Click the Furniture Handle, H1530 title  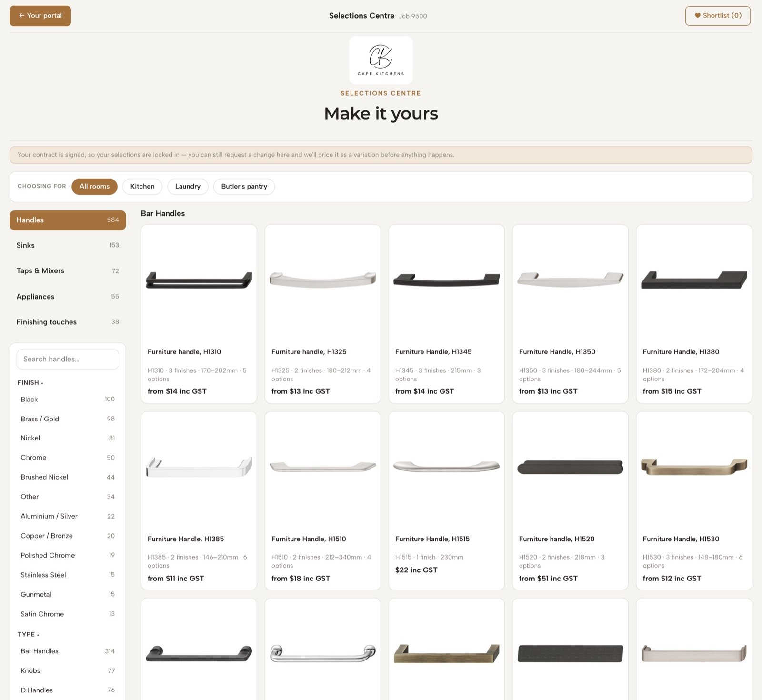coord(681,539)
